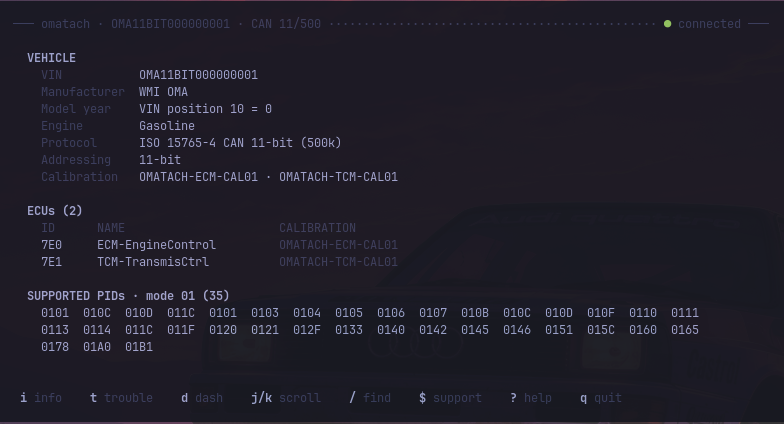Select PID 0113
The image size is (784, 424).
tap(55, 330)
